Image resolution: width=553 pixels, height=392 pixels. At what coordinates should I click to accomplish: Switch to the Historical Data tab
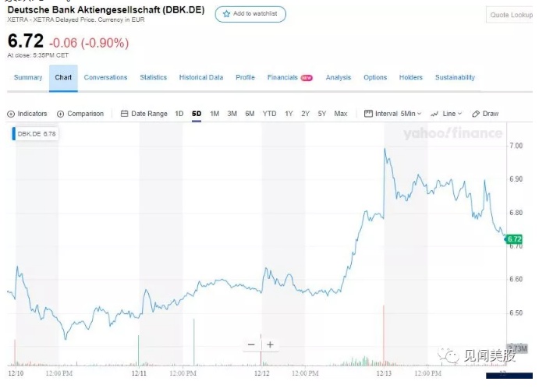coord(201,78)
